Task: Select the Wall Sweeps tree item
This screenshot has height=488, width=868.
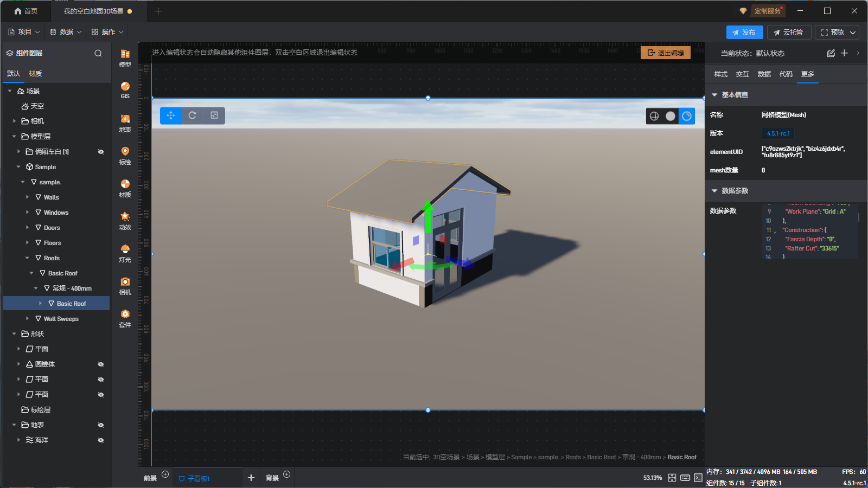Action: click(61, 319)
